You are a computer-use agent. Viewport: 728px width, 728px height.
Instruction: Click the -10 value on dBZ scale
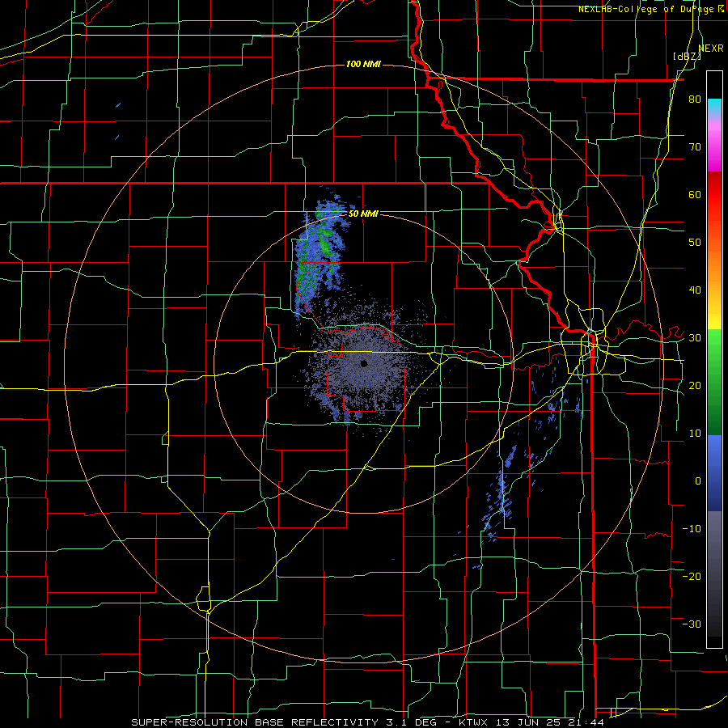tap(692, 529)
